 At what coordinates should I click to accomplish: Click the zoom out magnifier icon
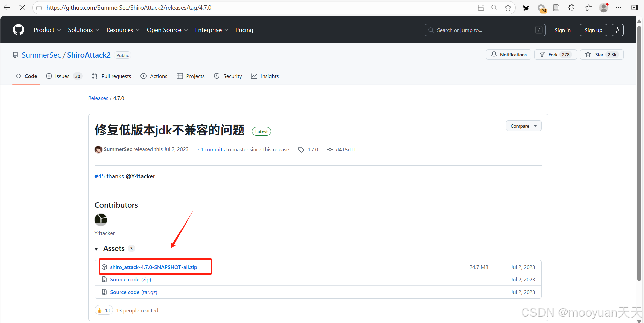494,8
